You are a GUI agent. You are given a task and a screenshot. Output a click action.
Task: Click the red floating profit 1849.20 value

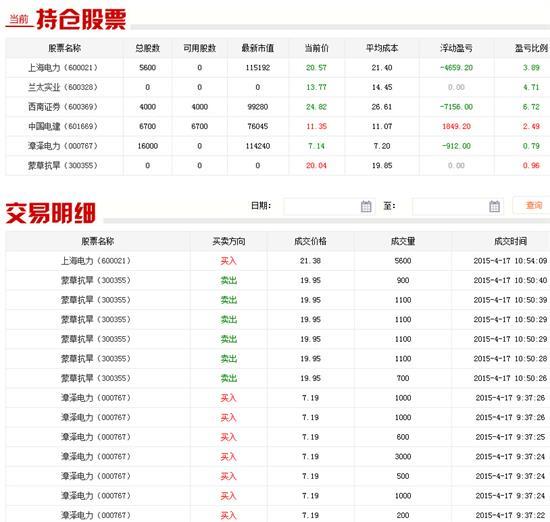click(456, 126)
